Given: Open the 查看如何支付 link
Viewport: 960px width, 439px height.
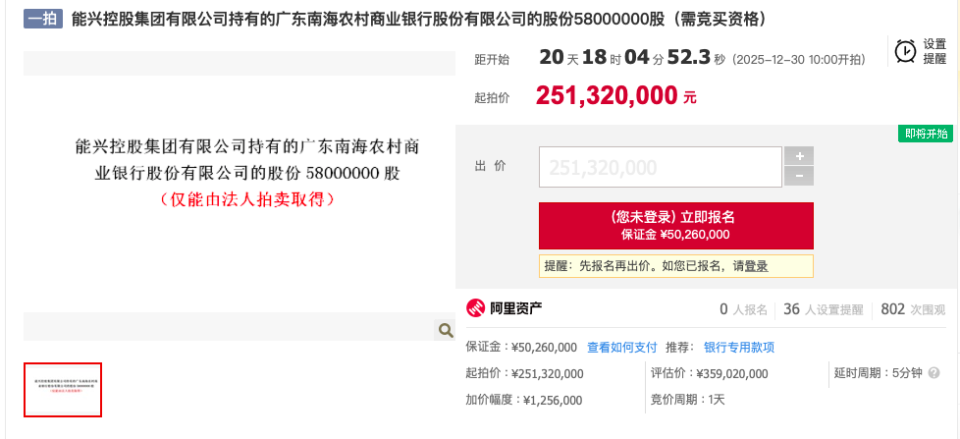Looking at the screenshot, I should [622, 347].
